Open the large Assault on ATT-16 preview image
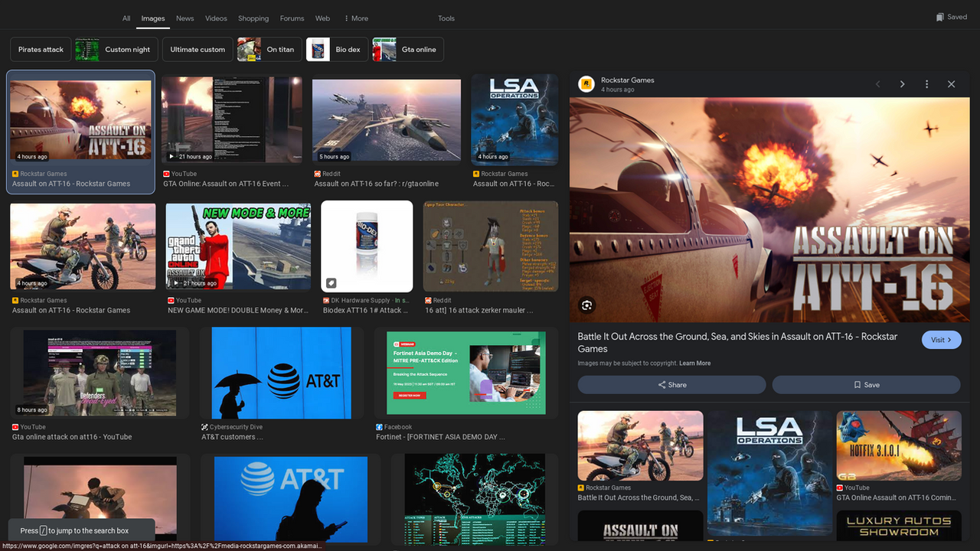The width and height of the screenshot is (980, 551). pyautogui.click(x=769, y=210)
